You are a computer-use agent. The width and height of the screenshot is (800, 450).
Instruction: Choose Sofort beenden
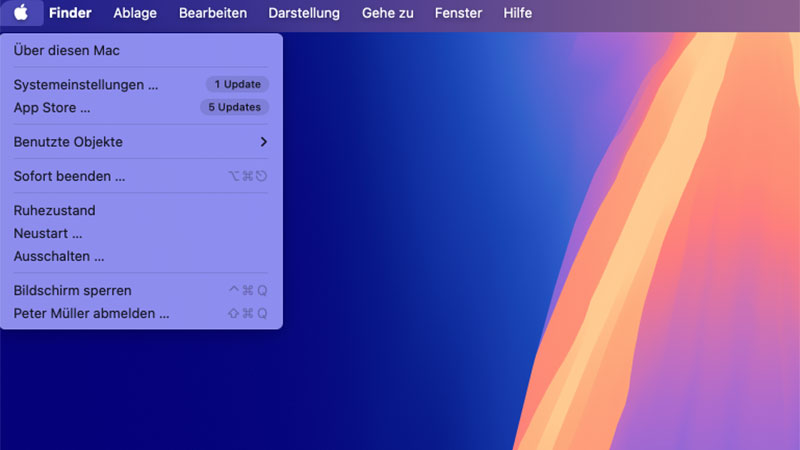coord(141,176)
